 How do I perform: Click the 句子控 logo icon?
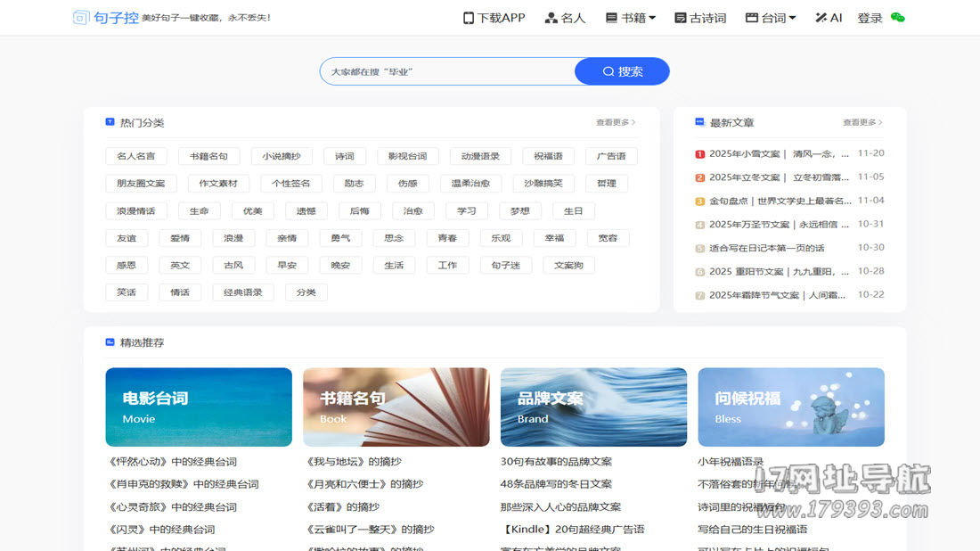[82, 18]
